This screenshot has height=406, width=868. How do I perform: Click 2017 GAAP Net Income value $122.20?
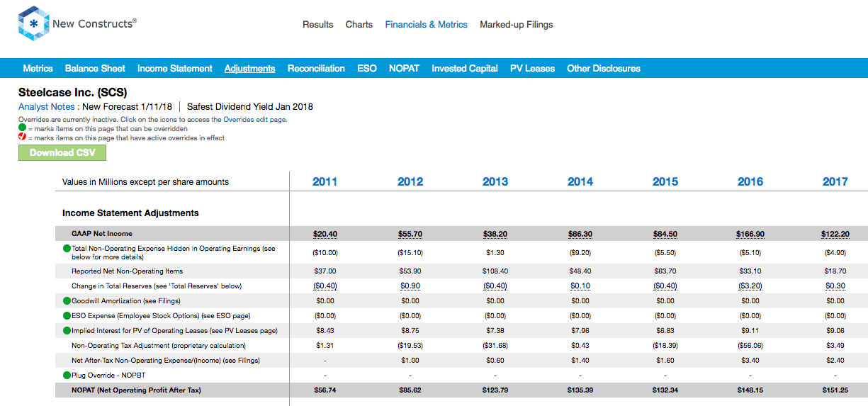click(835, 234)
